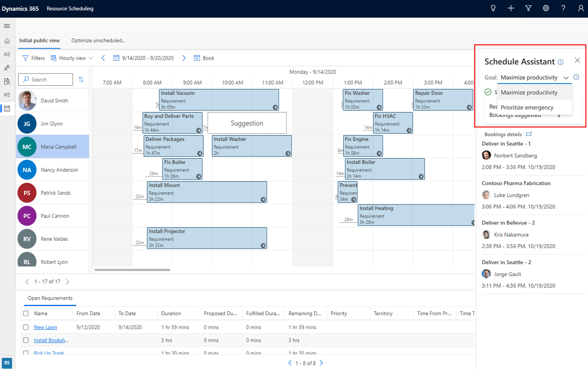Open Settings gear in the header
588x369 pixels.
[x=545, y=8]
